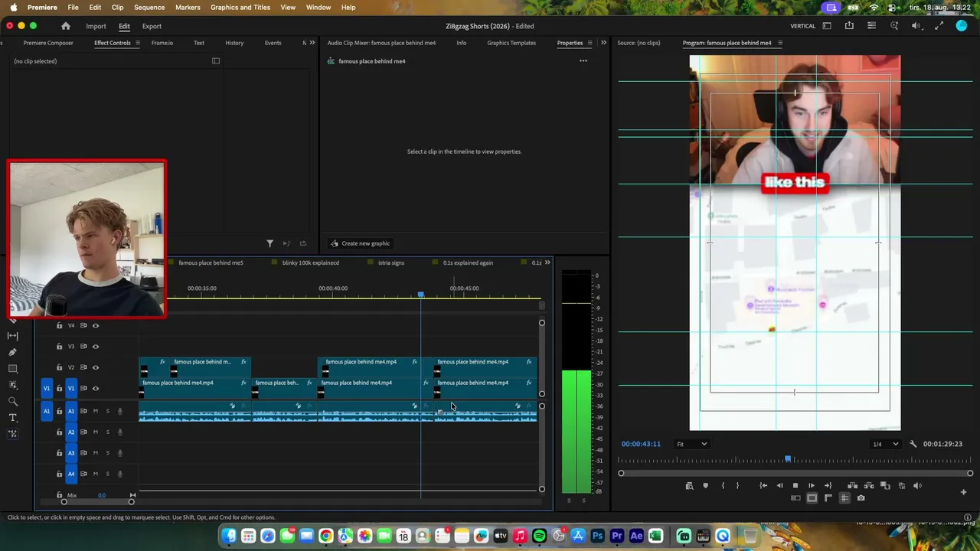Toggle lock on track V2

tap(59, 367)
